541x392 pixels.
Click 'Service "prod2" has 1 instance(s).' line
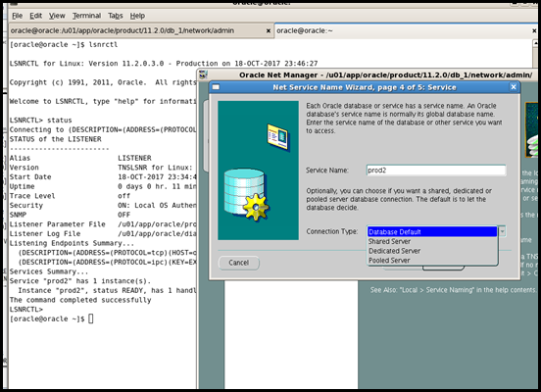click(80, 281)
